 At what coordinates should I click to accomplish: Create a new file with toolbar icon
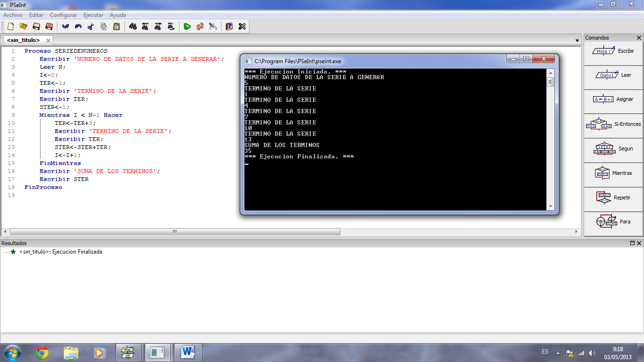10,26
